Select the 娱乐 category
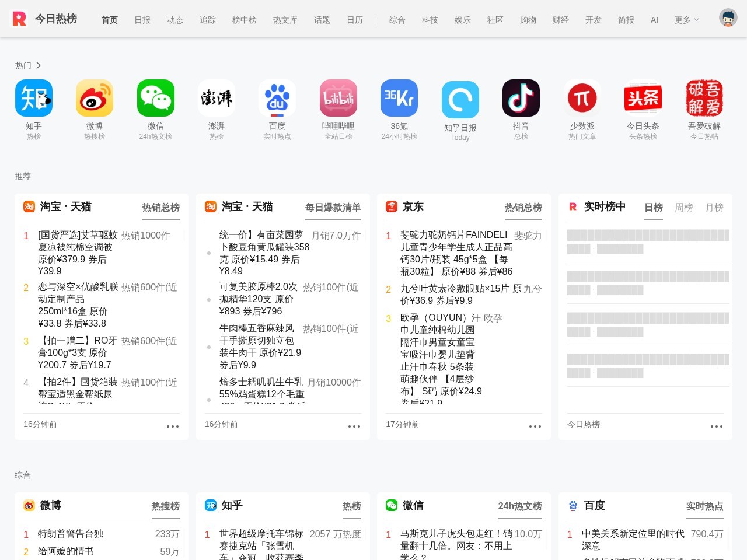This screenshot has width=747, height=560. pyautogui.click(x=463, y=20)
